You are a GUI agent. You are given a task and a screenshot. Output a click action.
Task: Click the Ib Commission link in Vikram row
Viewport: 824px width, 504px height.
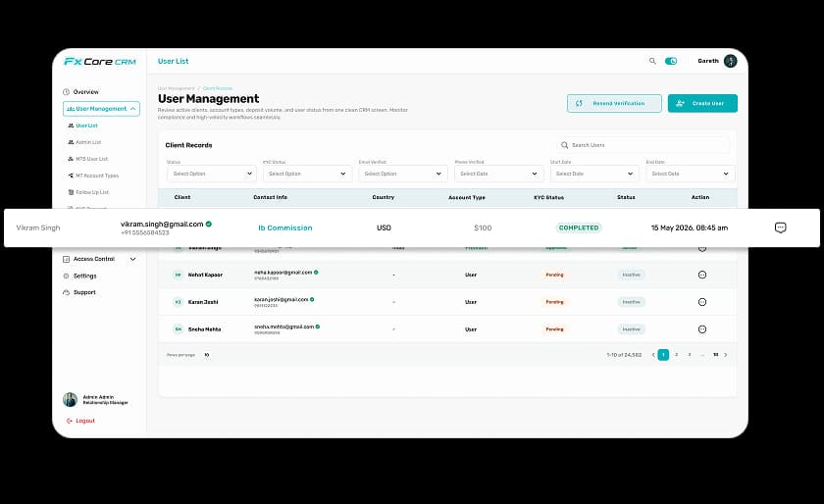(x=285, y=227)
